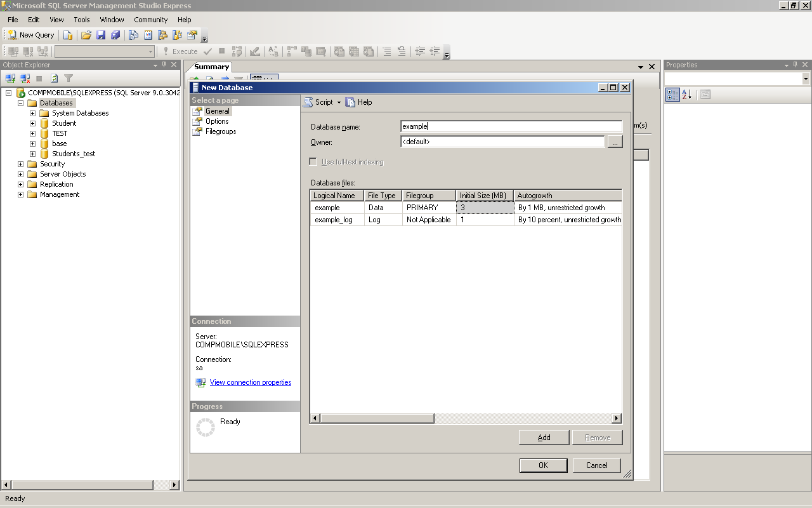Select the base database in tree
Image resolution: width=812 pixels, height=508 pixels.
[x=60, y=144]
